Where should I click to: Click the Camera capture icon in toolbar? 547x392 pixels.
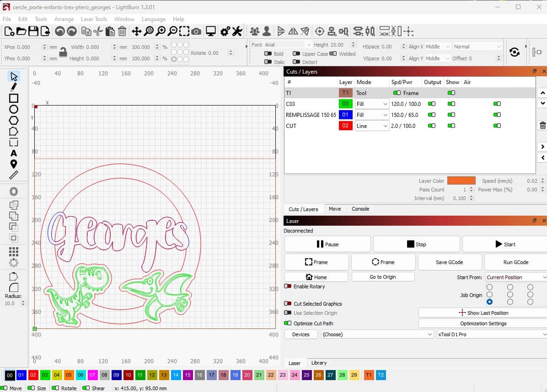196,32
